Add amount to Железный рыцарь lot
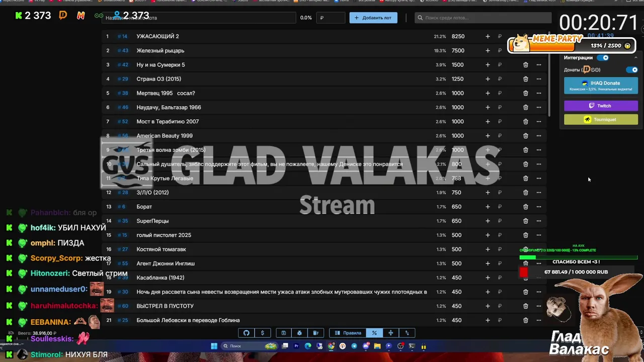This screenshot has height=362, width=644. (488, 51)
